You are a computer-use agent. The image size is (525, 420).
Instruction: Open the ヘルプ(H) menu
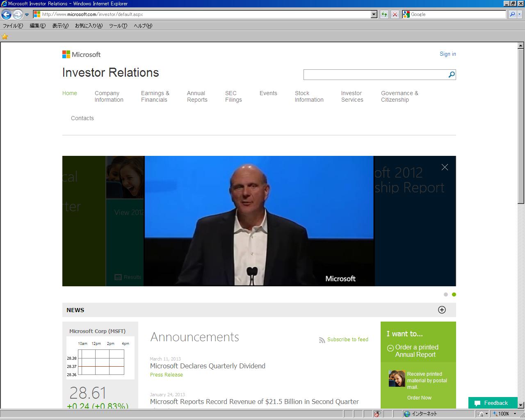[143, 26]
